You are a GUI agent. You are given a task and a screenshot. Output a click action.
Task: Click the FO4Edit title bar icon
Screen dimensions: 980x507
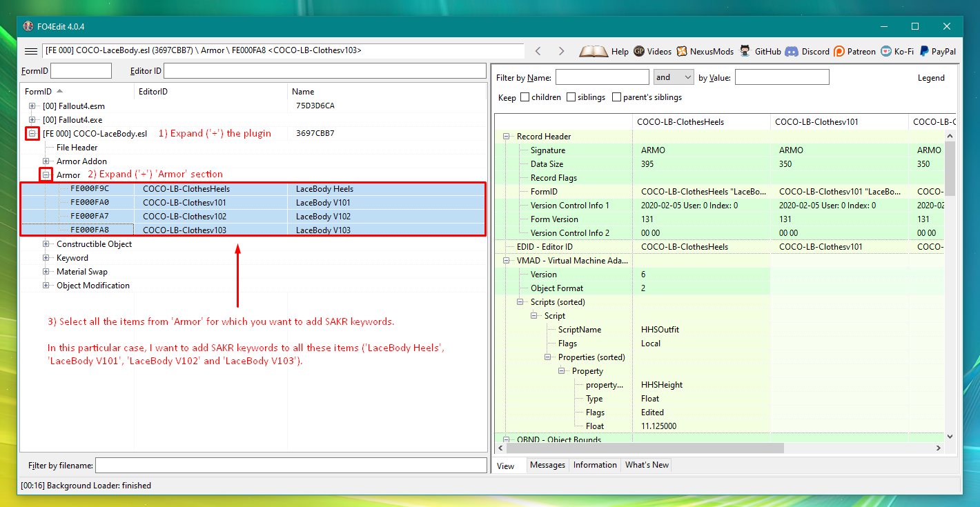tap(28, 26)
